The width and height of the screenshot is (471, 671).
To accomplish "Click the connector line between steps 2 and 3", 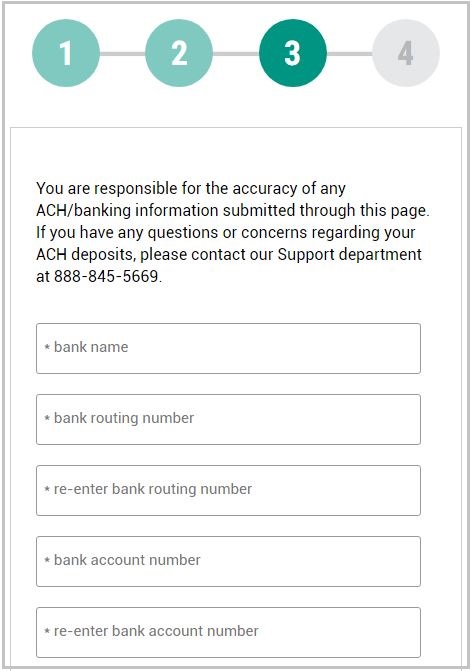I will point(236,53).
